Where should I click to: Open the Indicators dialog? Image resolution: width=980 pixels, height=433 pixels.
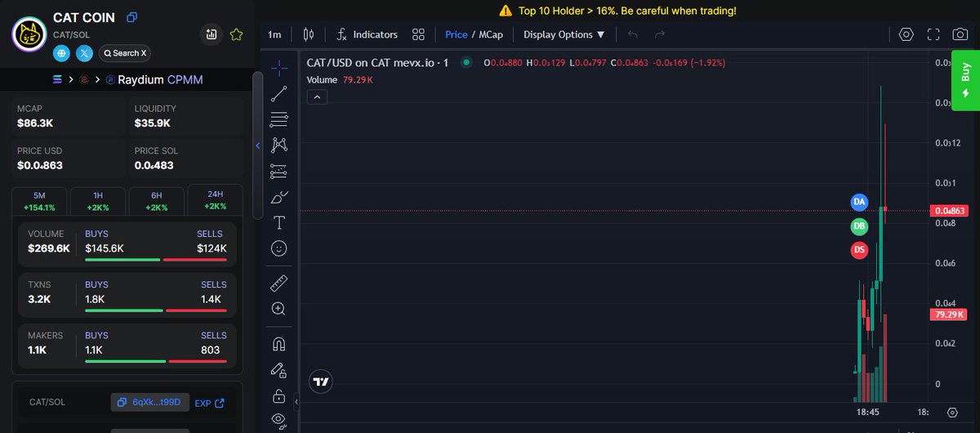(367, 34)
